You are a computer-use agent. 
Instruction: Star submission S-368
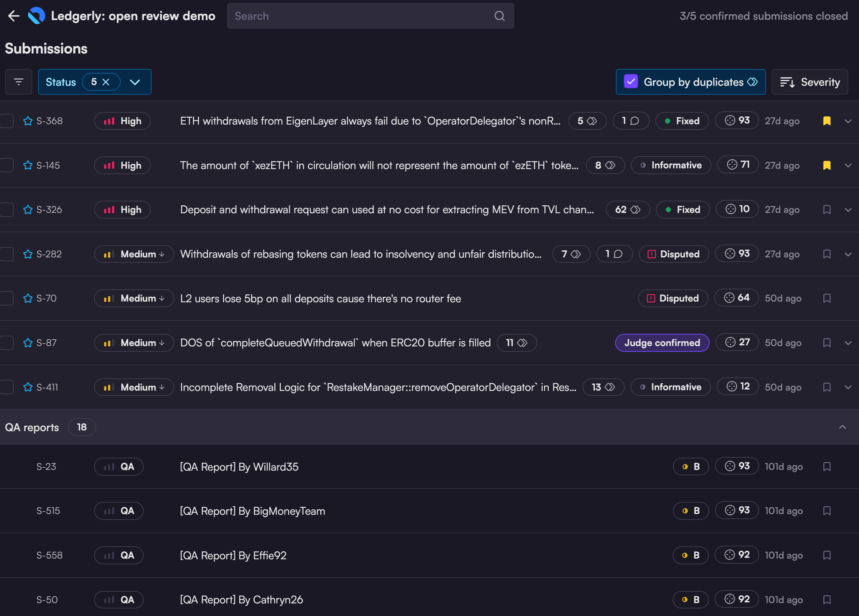click(x=28, y=121)
